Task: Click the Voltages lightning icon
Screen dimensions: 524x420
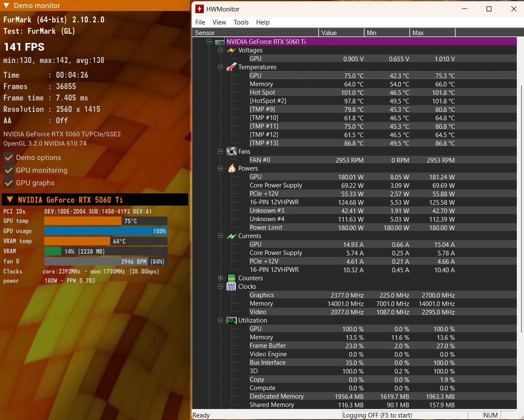Action: [231, 50]
